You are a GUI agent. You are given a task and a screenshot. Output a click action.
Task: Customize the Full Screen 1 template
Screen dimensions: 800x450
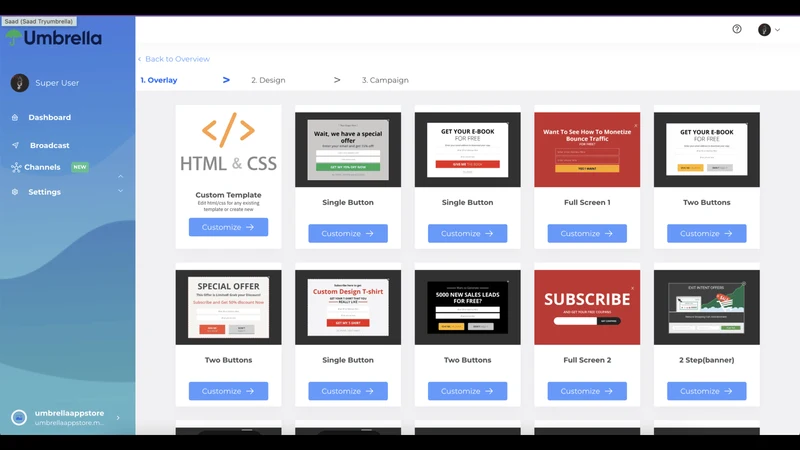click(x=587, y=233)
